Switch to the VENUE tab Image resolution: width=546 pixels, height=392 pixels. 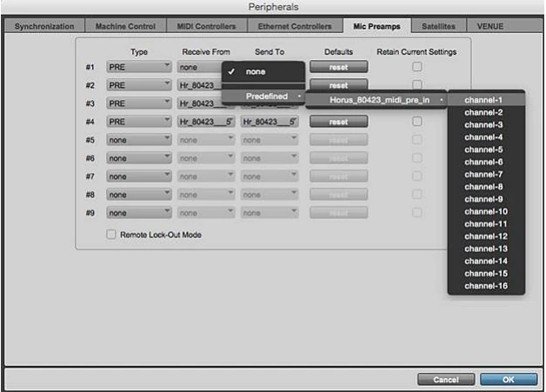490,26
